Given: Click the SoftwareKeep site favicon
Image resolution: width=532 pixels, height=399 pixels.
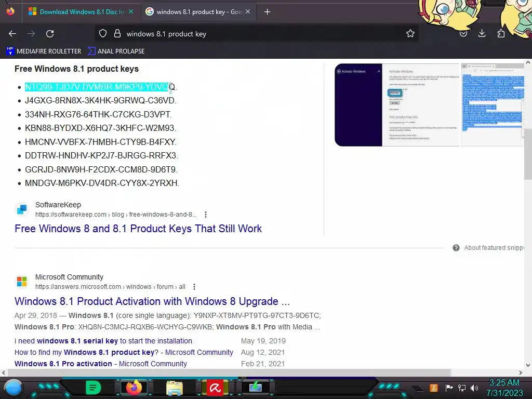Looking at the screenshot, I should [x=22, y=209].
